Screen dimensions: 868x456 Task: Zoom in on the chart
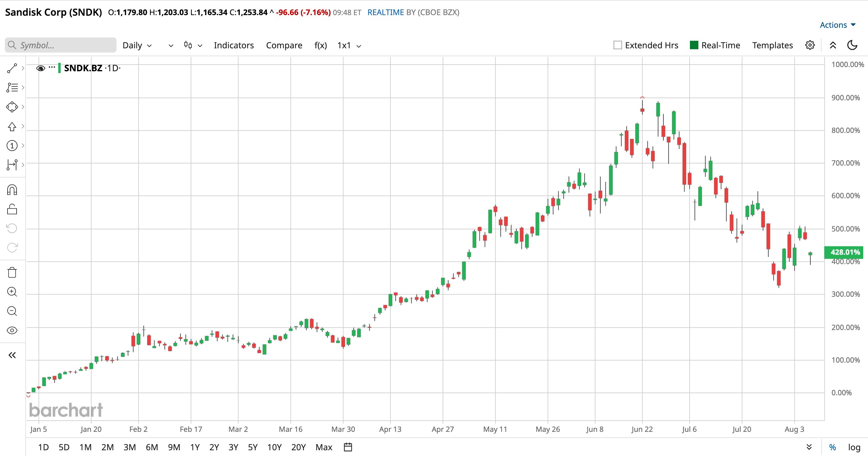[12, 292]
